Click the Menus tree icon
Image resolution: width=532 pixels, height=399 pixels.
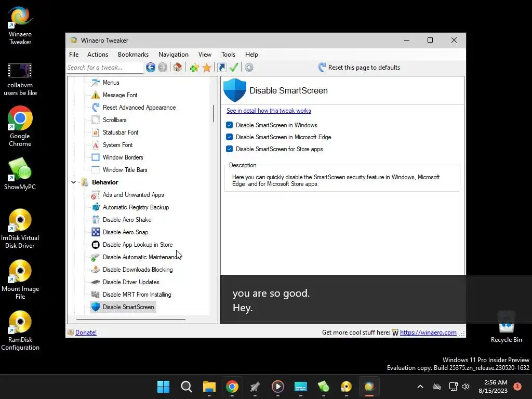(x=96, y=83)
